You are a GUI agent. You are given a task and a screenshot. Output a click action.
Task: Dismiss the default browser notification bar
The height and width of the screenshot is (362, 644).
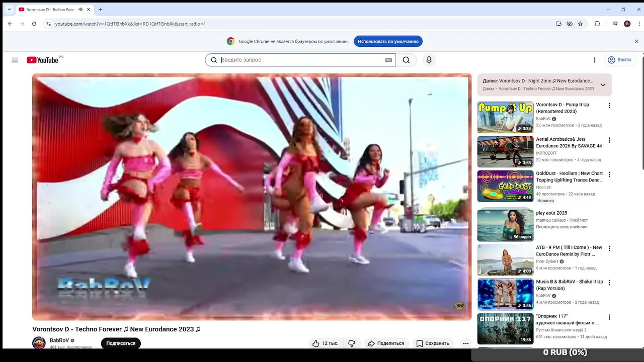click(636, 41)
